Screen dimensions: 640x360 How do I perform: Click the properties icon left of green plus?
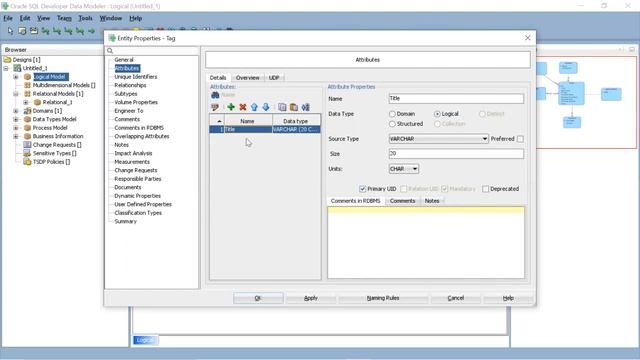click(215, 107)
